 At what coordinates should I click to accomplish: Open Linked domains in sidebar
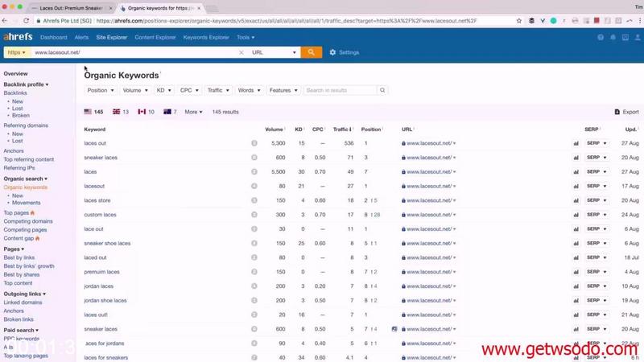click(x=23, y=302)
